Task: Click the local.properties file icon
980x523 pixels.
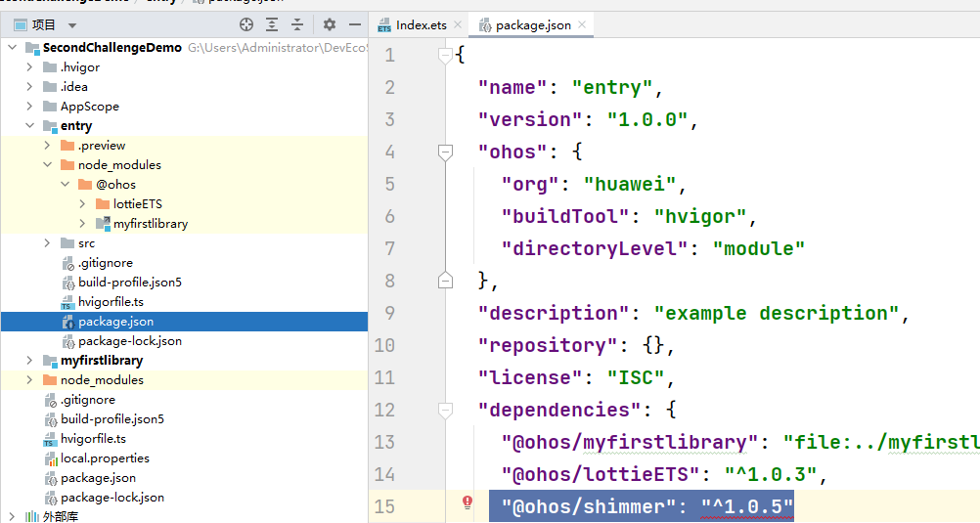Action: (x=51, y=458)
